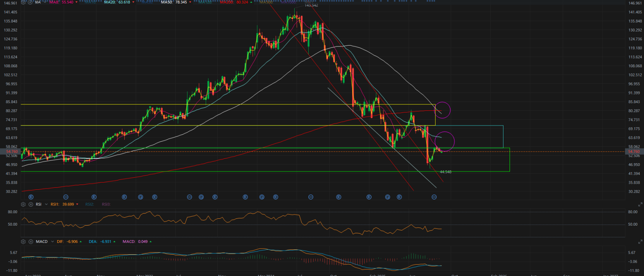
Task: Click the expand icon at MACD panel right edge
Action: point(640,242)
